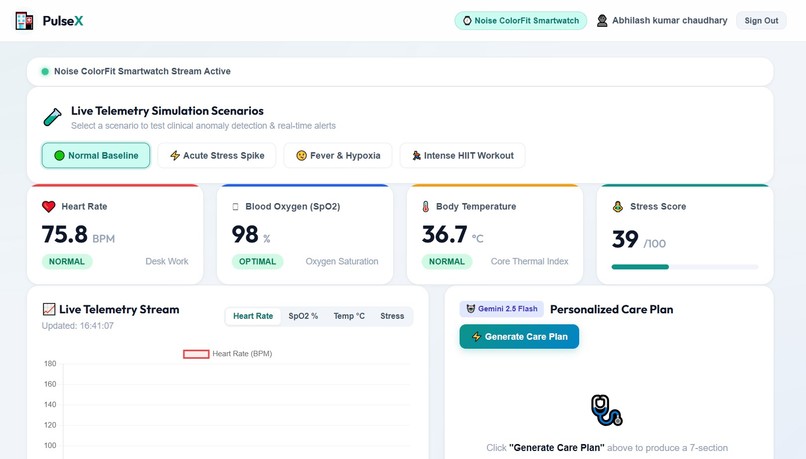Select the Intense HIIT Workout scenario
This screenshot has height=459, width=806.
(x=463, y=155)
